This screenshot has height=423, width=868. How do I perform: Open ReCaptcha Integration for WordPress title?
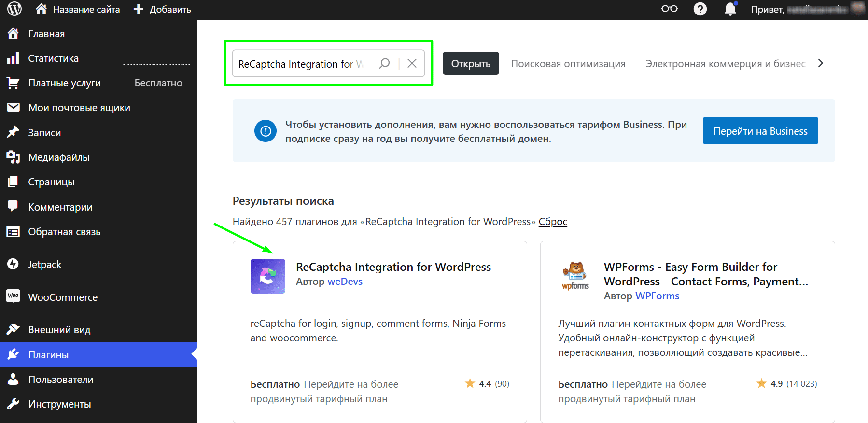(x=393, y=267)
